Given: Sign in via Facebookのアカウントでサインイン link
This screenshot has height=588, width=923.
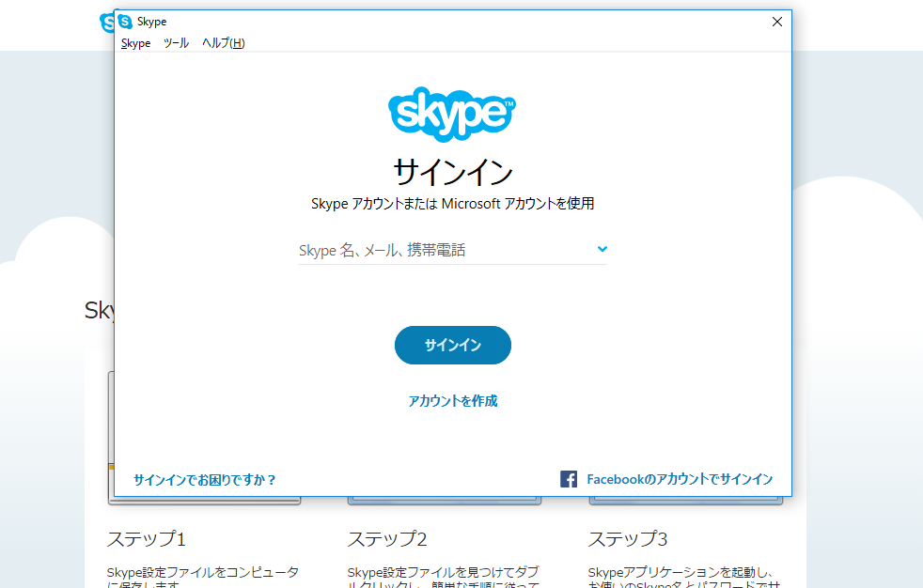Looking at the screenshot, I should point(680,479).
